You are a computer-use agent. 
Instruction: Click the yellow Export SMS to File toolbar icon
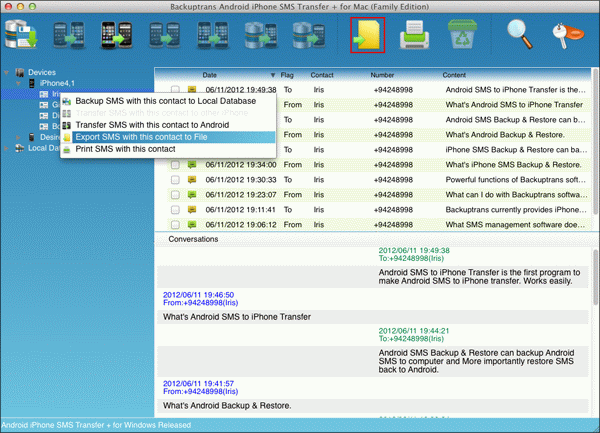[367, 35]
